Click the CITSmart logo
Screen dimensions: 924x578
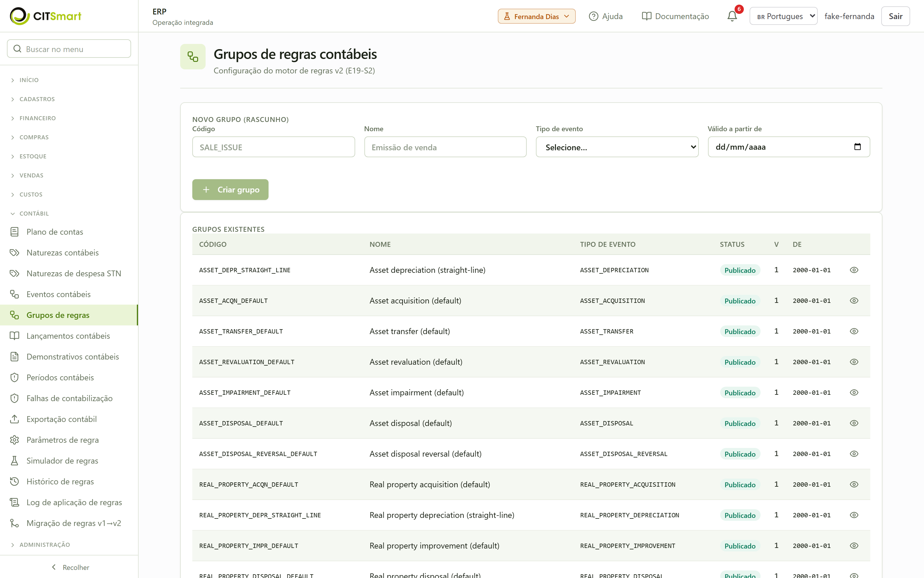(x=45, y=16)
